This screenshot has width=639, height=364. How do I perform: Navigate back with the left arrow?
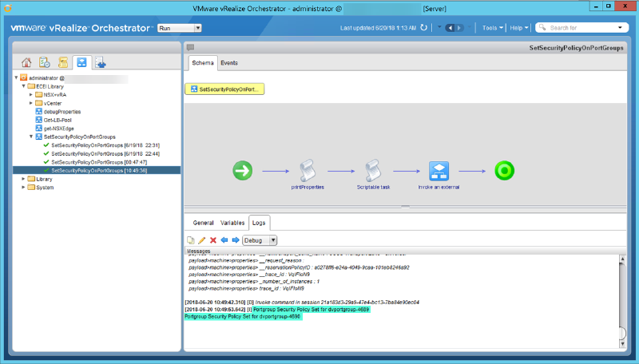[x=450, y=28]
